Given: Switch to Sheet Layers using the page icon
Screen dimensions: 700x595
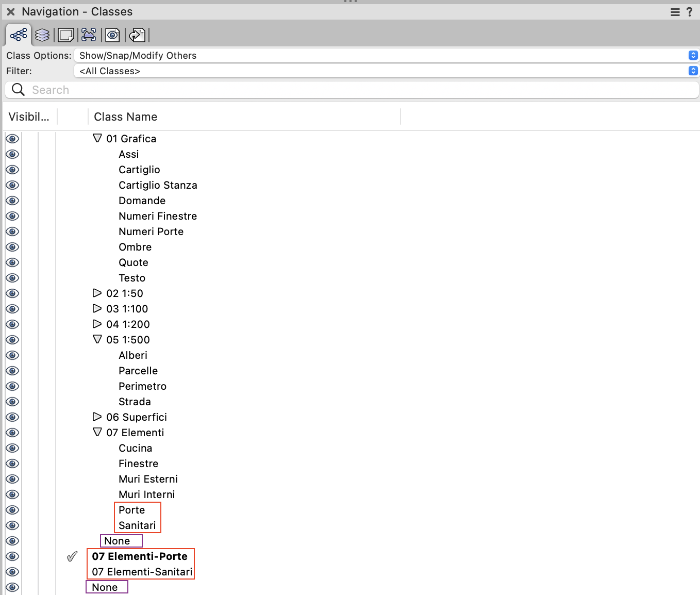Looking at the screenshot, I should click(x=65, y=35).
